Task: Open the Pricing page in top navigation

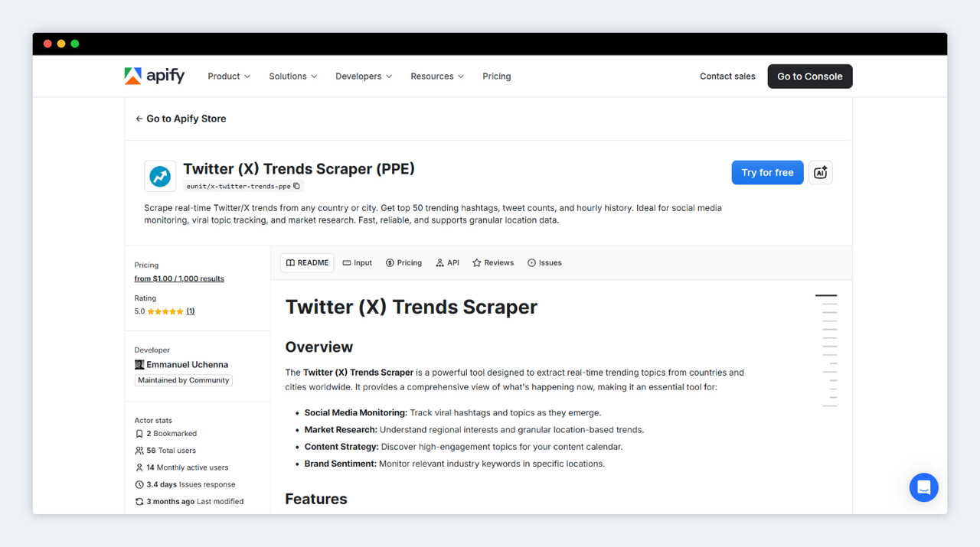Action: (497, 77)
